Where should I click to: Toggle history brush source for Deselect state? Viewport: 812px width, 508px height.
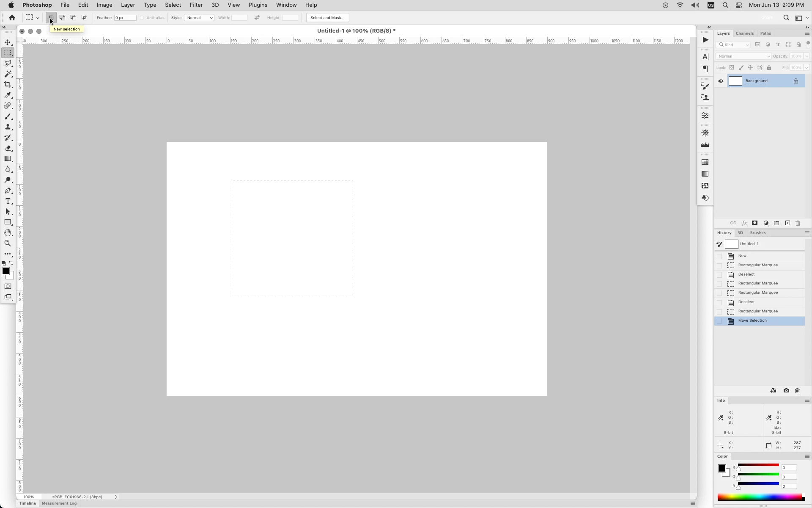coord(719,275)
